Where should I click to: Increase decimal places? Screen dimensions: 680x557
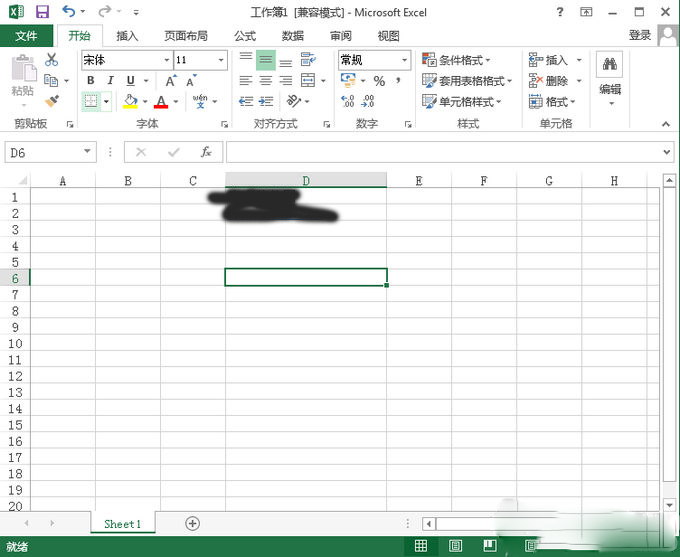pyautogui.click(x=348, y=101)
